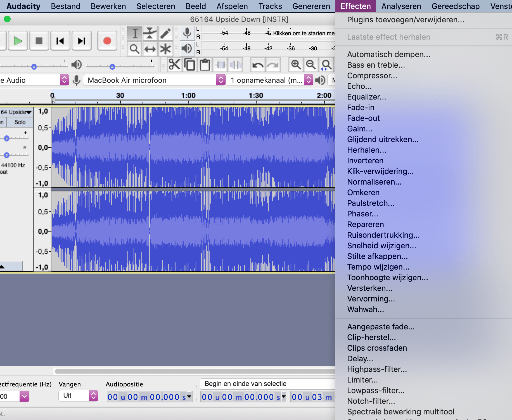Skip to end of track
The height and width of the screenshot is (420, 512).
82,41
